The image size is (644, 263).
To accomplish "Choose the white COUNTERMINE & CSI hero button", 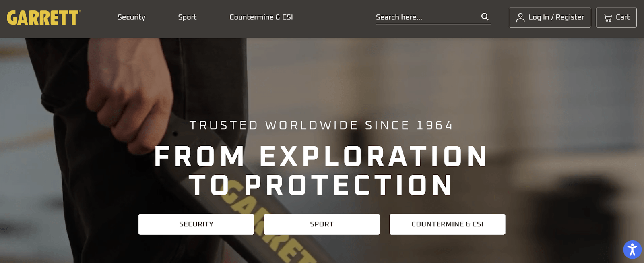I will (447, 224).
